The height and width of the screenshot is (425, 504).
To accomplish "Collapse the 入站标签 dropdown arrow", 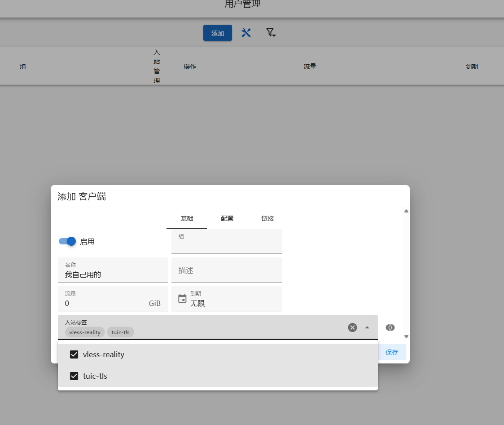I will [x=367, y=328].
